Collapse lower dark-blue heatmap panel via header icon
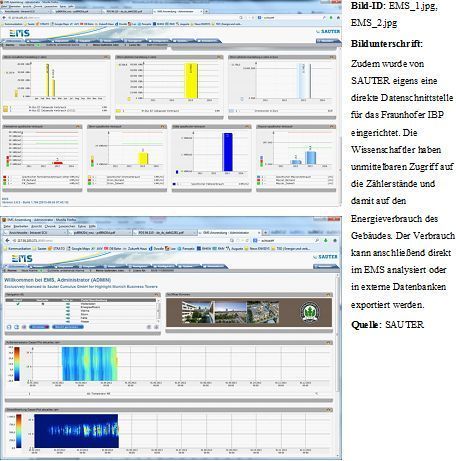Image resolution: width=456 pixels, height=461 pixels. coord(329,410)
